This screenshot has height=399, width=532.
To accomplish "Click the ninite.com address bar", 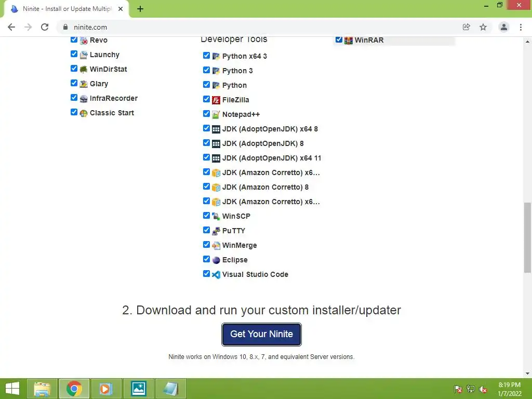I will (x=258, y=27).
